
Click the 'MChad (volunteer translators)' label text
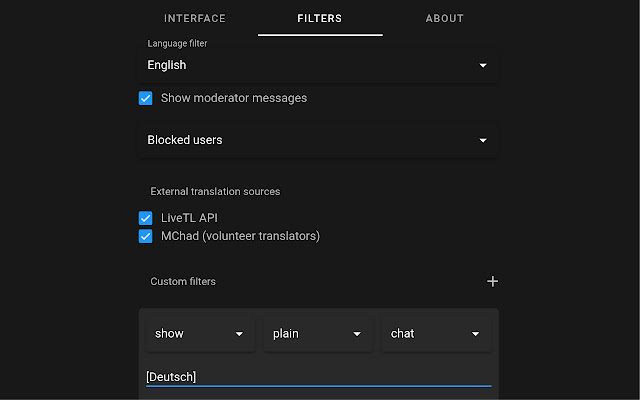[x=240, y=236]
